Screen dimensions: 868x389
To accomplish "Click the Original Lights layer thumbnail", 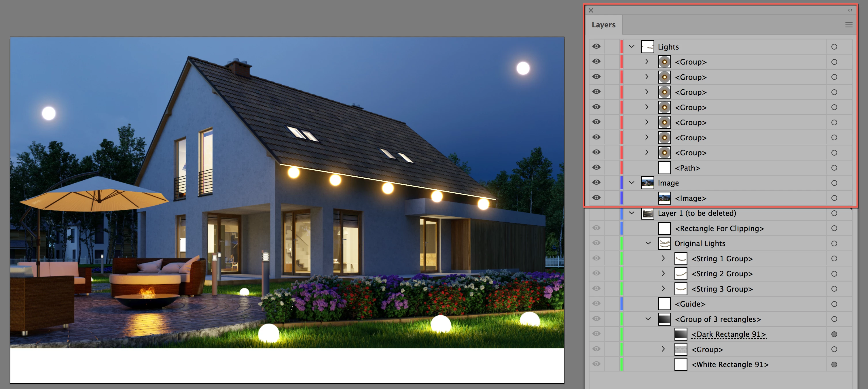I will click(664, 243).
